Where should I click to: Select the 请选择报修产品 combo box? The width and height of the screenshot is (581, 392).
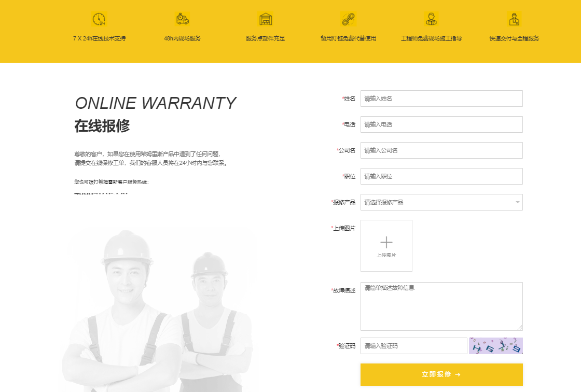click(436, 202)
